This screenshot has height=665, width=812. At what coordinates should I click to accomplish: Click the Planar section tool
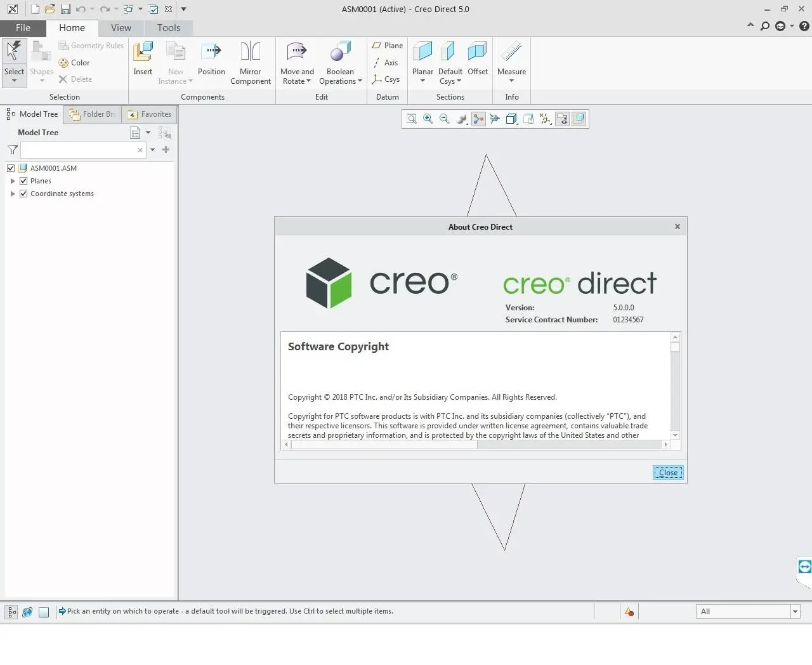[x=422, y=58]
